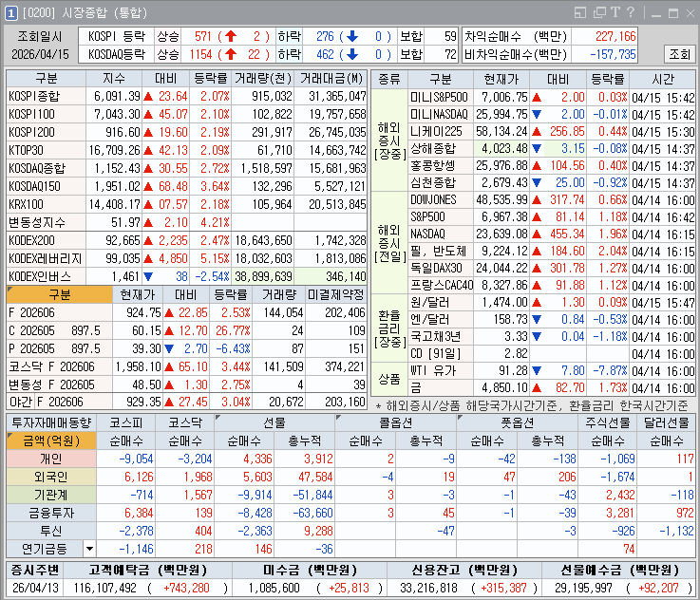Select the KOSPI200 row label
The height and width of the screenshot is (600, 700).
[x=46, y=133]
